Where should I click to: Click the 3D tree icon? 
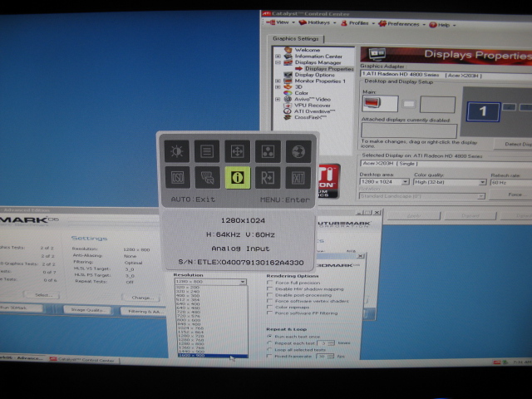[288, 86]
